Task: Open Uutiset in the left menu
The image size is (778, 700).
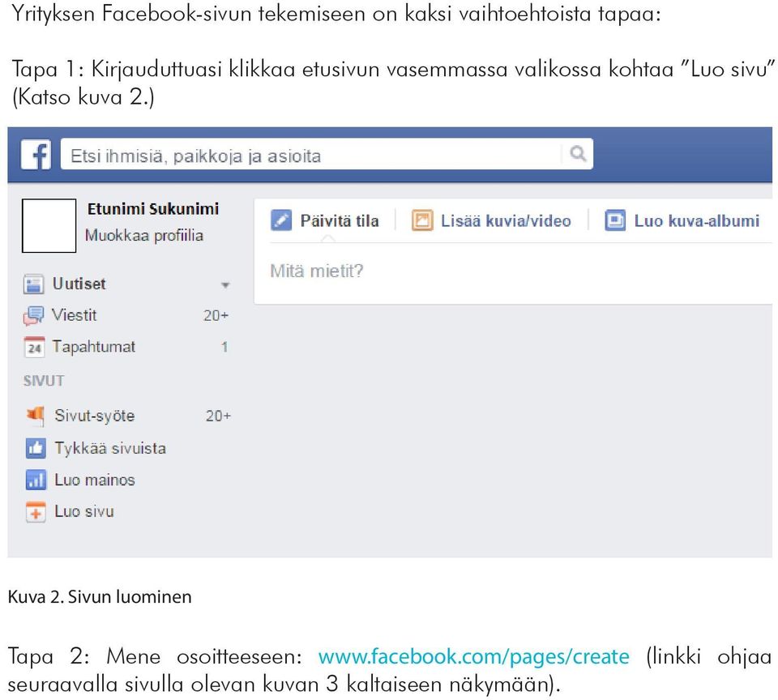Action: coord(79,284)
